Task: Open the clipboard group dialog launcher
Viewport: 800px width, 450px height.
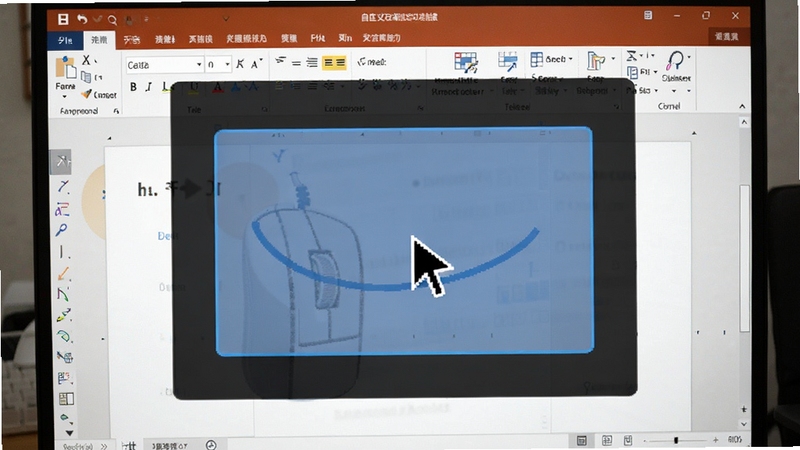Action: (x=116, y=111)
